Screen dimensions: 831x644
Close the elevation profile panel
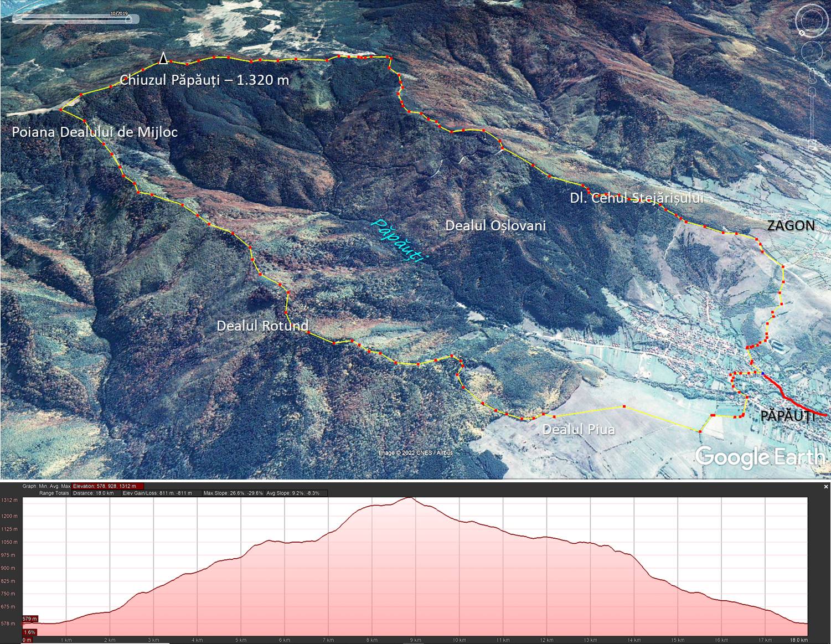[826, 487]
